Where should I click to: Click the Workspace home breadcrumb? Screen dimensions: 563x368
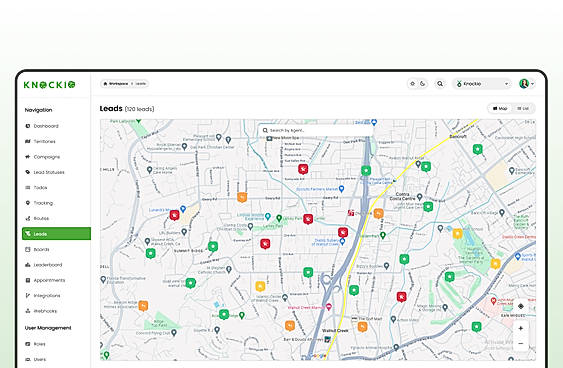[x=116, y=84]
